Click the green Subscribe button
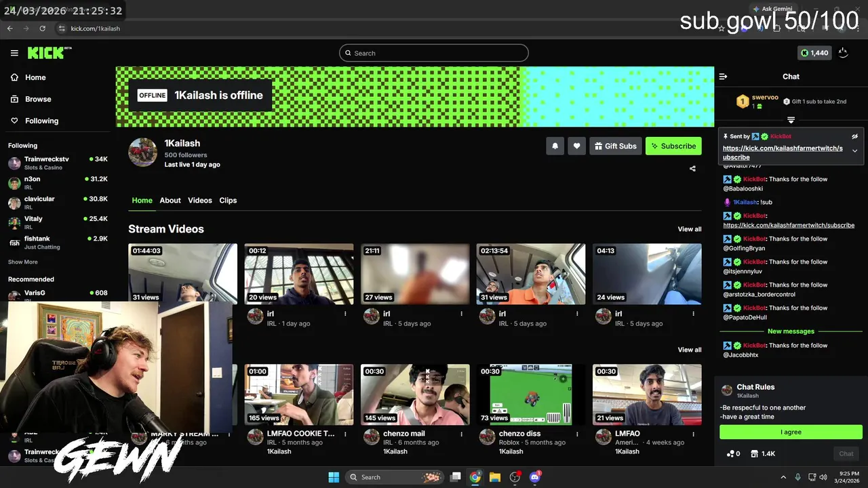The width and height of the screenshot is (868, 488). coord(673,146)
